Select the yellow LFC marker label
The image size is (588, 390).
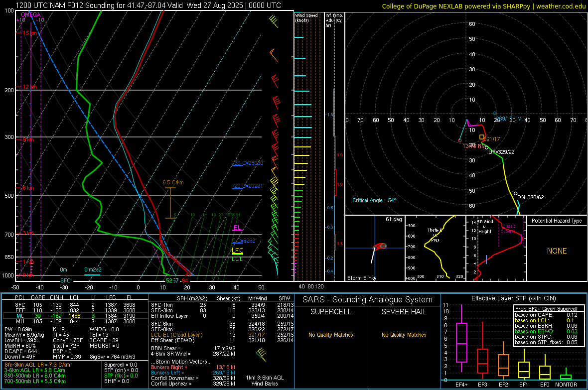coord(238,250)
